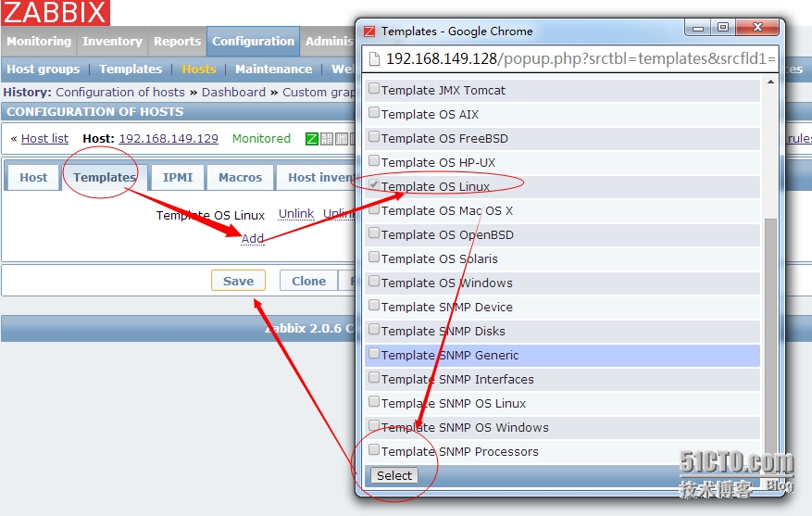Click the Clone button
Screen dimensions: 812x516
308,281
